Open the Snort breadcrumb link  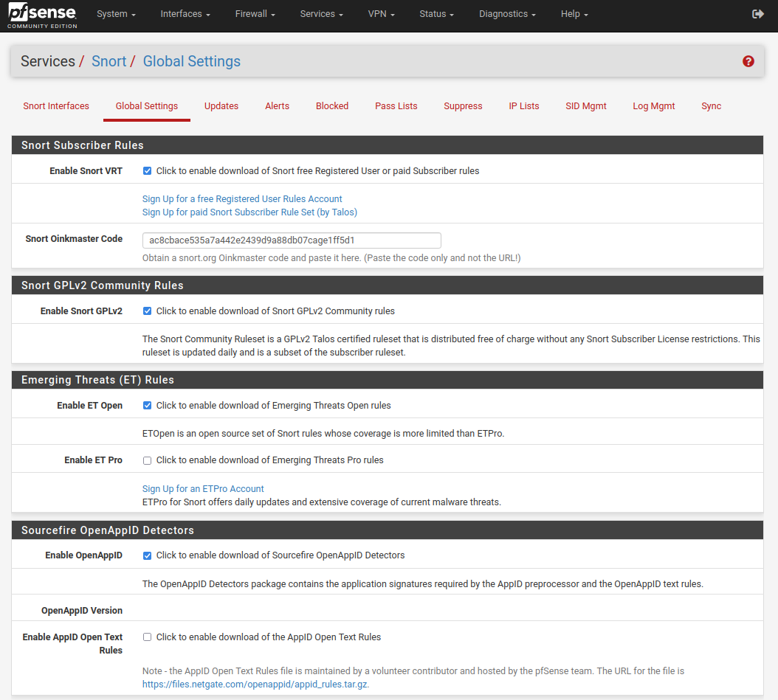109,61
